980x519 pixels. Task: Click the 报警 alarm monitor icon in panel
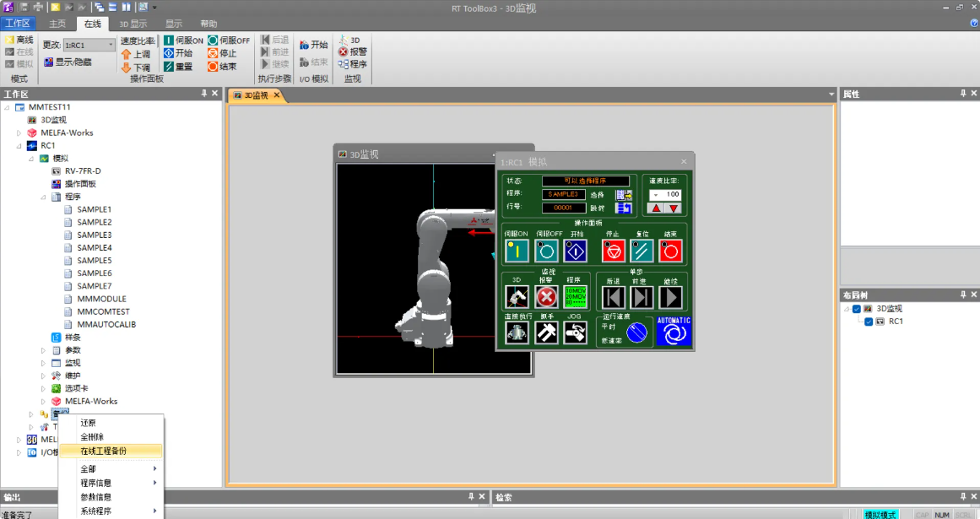tap(546, 296)
